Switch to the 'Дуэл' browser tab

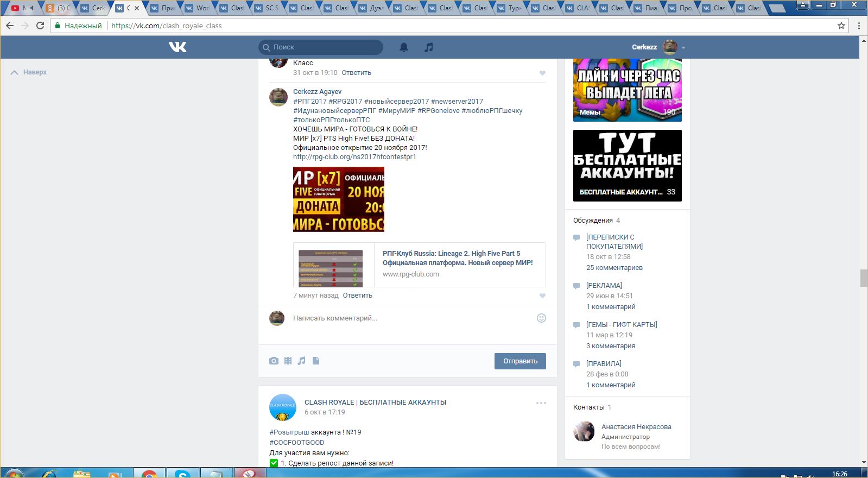[370, 8]
